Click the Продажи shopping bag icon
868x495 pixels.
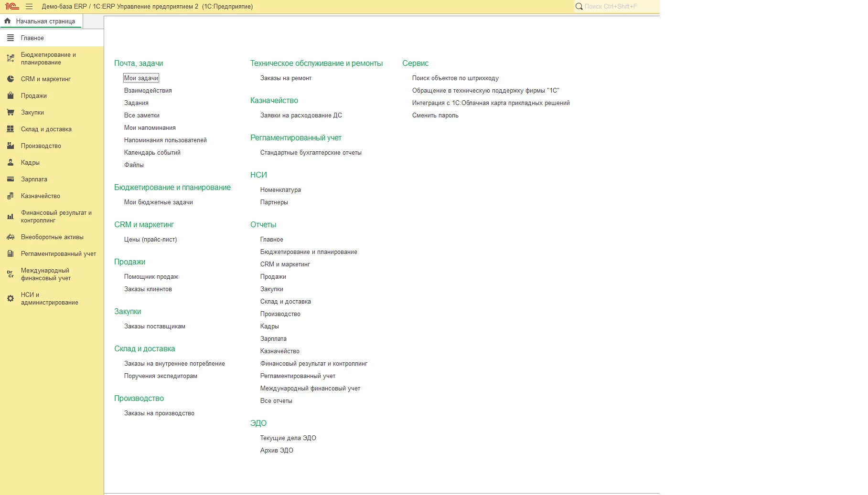pyautogui.click(x=11, y=95)
